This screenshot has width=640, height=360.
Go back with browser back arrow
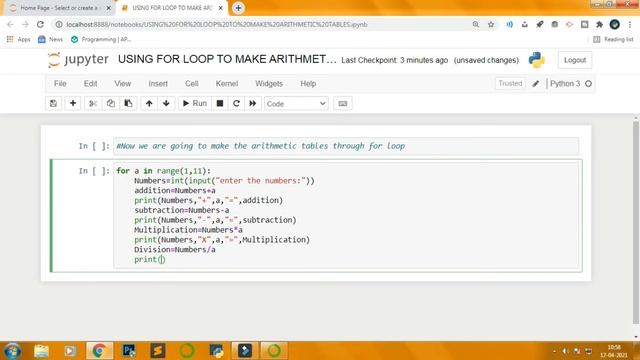(x=10, y=24)
